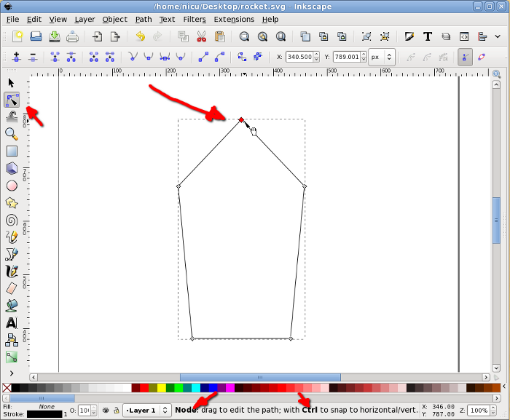Toggle current layer lock
This screenshot has width=510, height=420.
(117, 411)
